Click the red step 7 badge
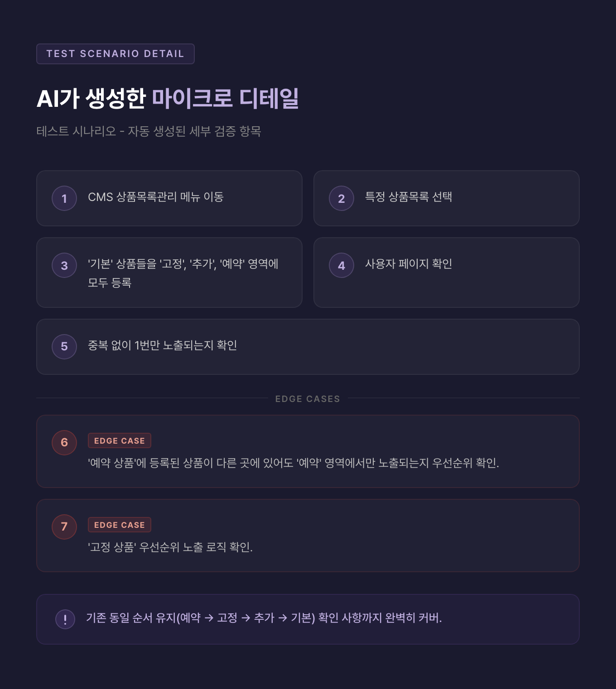 click(64, 527)
